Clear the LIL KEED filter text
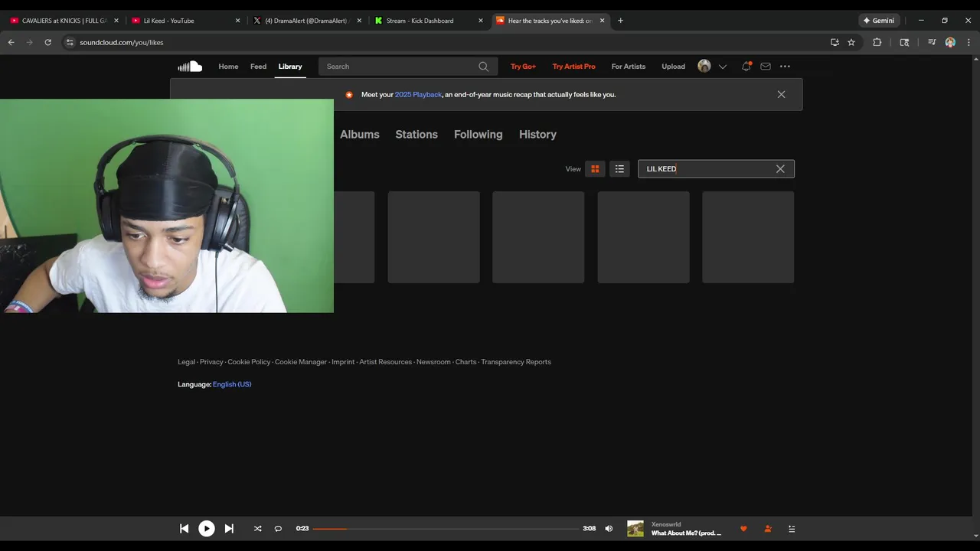This screenshot has height=551, width=980. [780, 169]
